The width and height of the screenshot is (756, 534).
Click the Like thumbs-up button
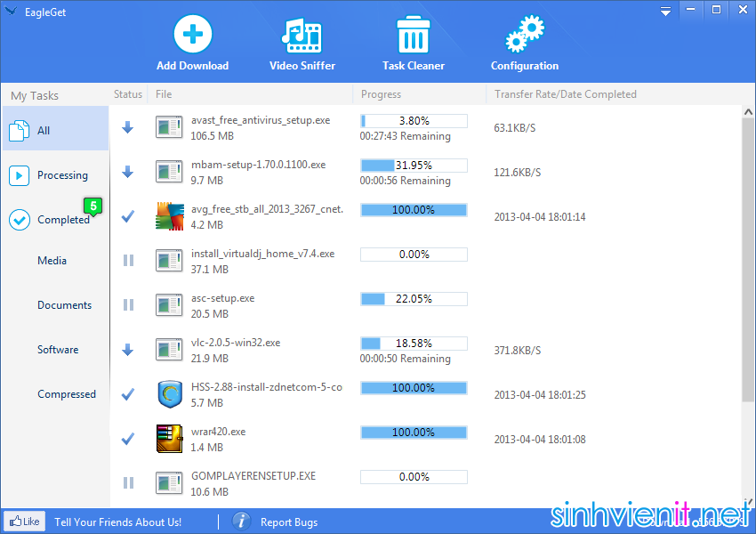tap(25, 522)
